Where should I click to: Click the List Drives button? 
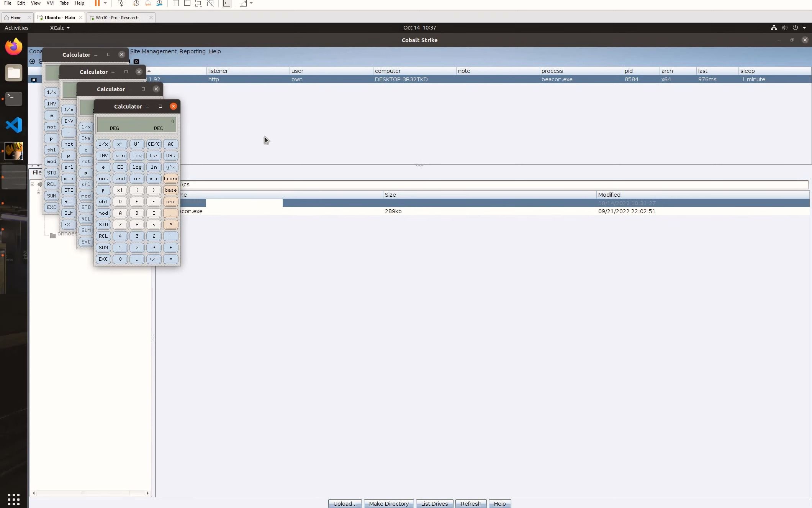(x=434, y=504)
